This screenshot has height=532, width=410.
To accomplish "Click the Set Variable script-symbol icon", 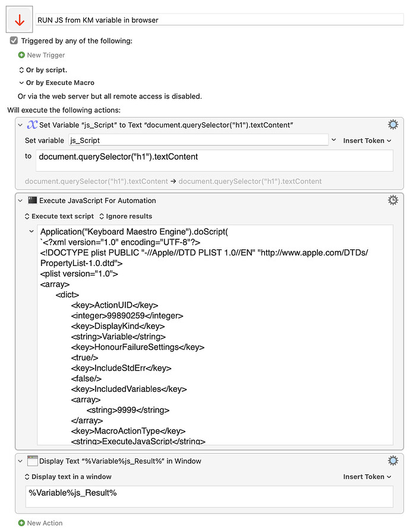I will pos(33,124).
